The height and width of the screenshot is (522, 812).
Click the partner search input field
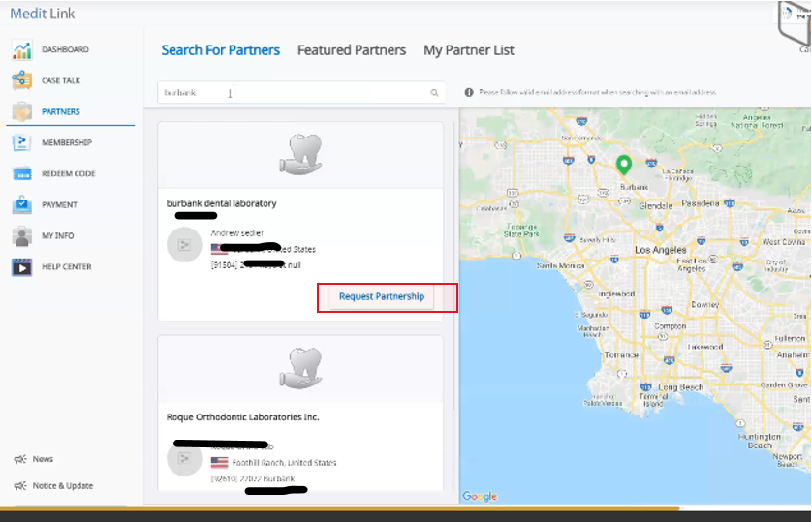[x=291, y=93]
